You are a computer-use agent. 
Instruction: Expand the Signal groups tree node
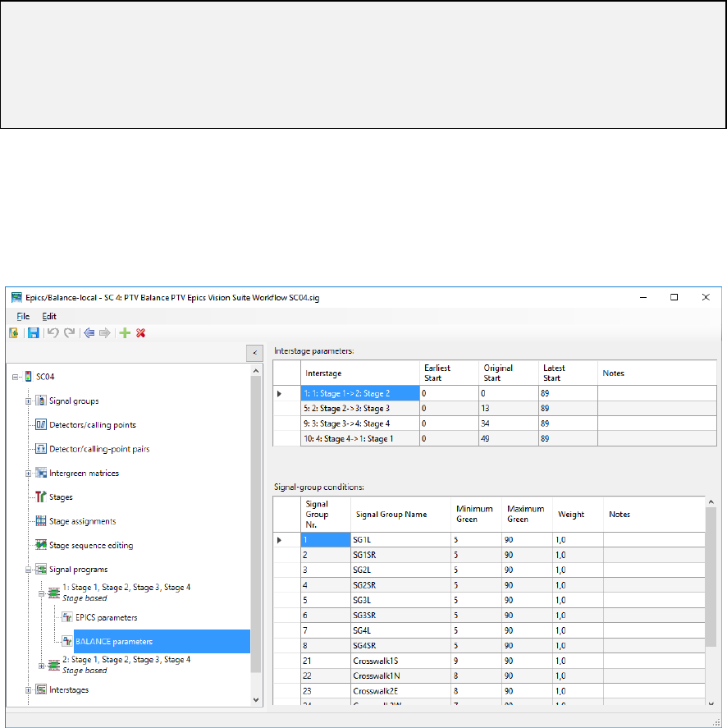point(29,401)
